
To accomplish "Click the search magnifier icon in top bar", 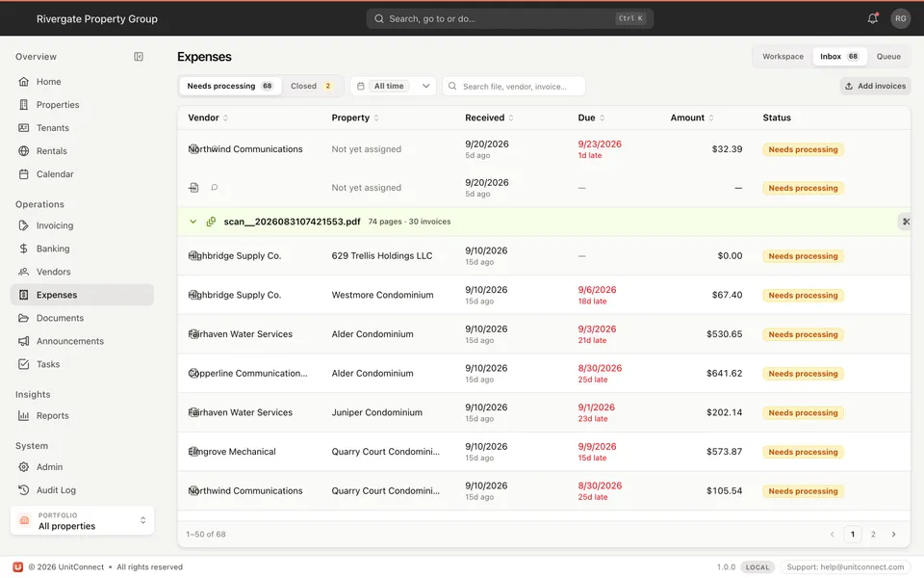I will (x=379, y=19).
